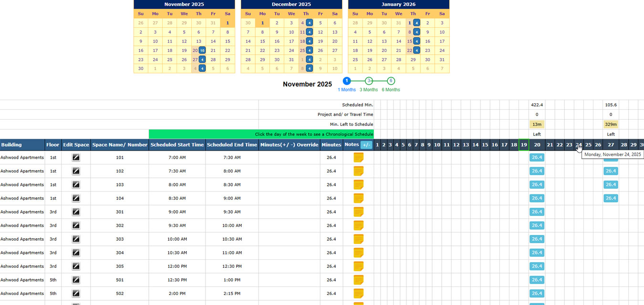Select the 3 Months step circle
This screenshot has width=644, height=305.
click(369, 80)
